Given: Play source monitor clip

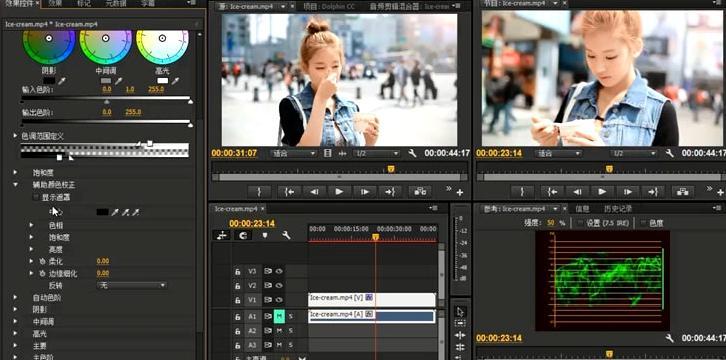Looking at the screenshot, I should [339, 192].
